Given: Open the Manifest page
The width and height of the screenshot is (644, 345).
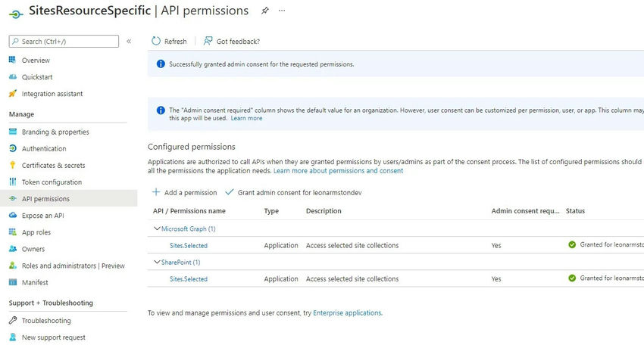Looking at the screenshot, I should tap(35, 283).
